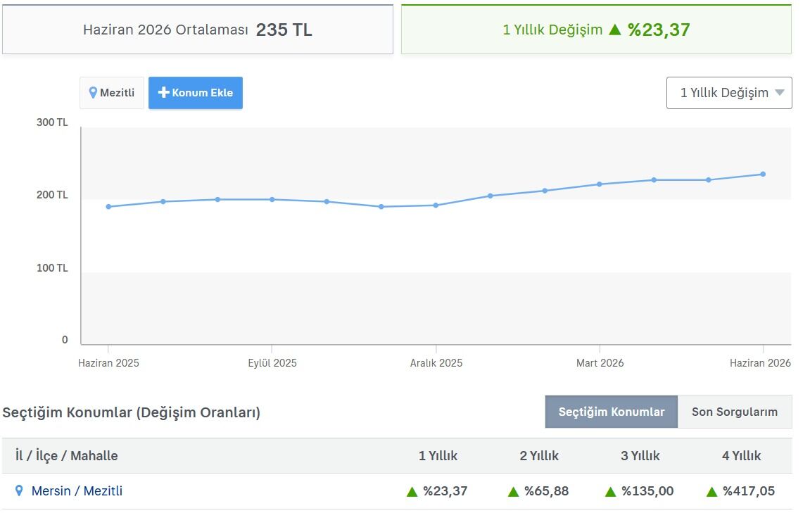Click the Konum Ekle button
Image resolution: width=810 pixels, height=532 pixels.
point(195,93)
